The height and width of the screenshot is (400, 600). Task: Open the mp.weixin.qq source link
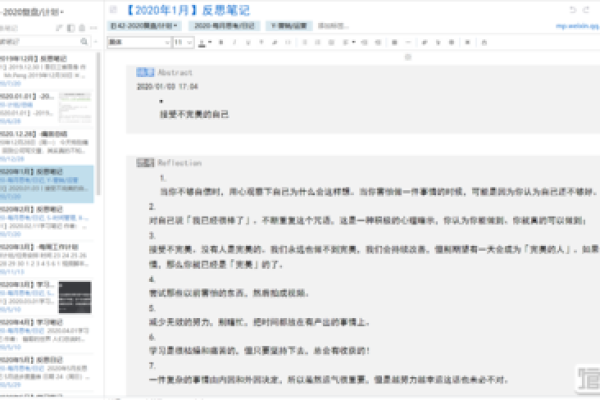[577, 26]
